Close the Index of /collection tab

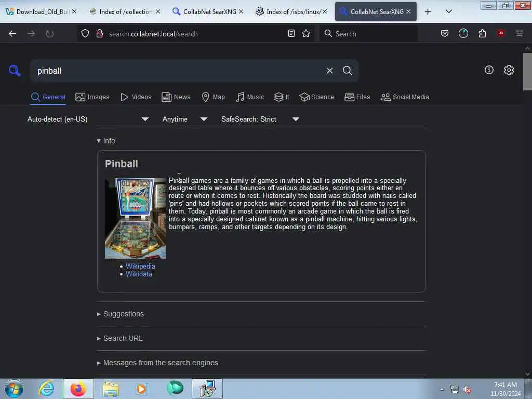coord(158,11)
